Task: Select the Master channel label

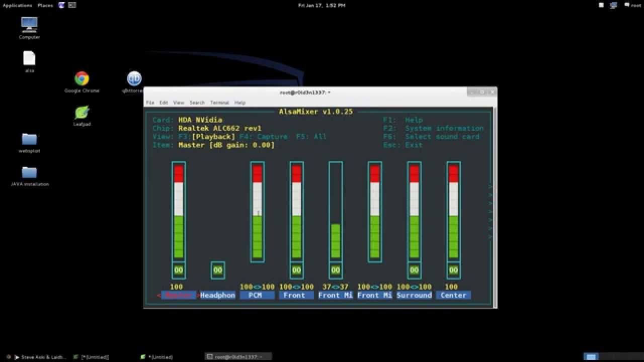Action: (179, 295)
